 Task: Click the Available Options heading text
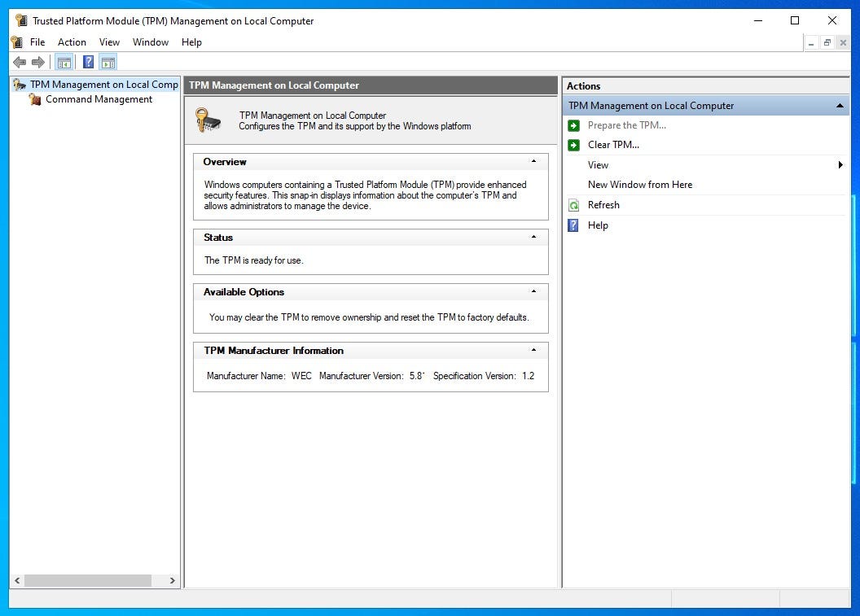point(244,292)
